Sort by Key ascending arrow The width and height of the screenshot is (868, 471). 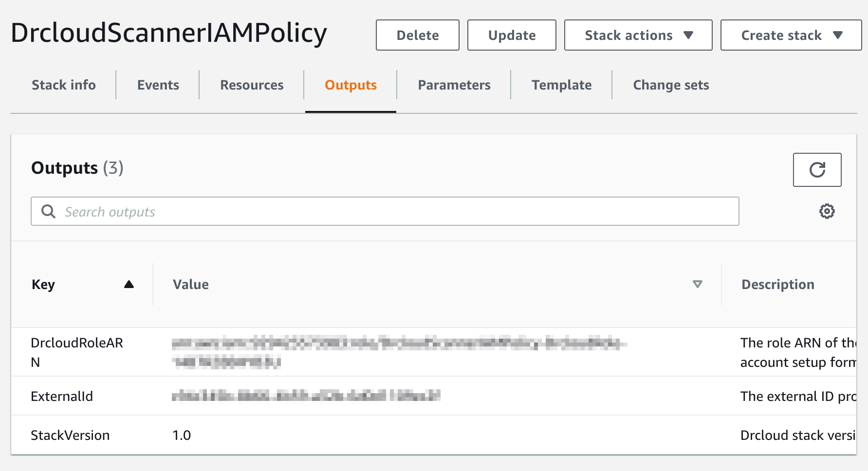coord(129,284)
